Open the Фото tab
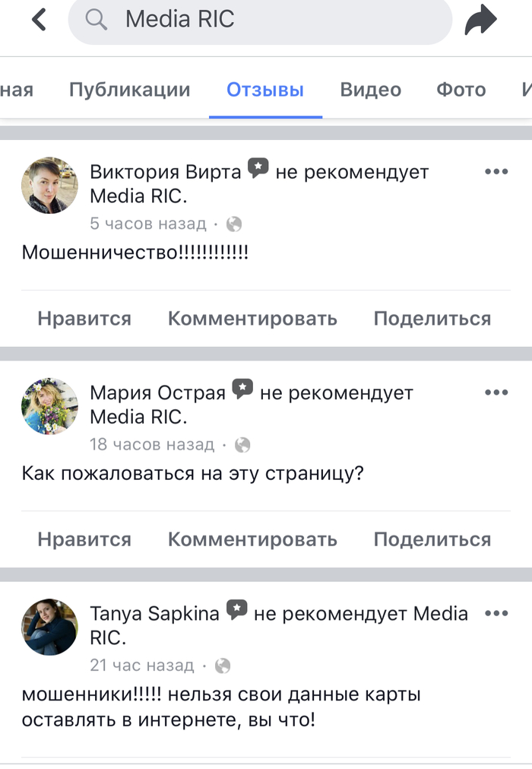The image size is (532, 769). coord(461,90)
